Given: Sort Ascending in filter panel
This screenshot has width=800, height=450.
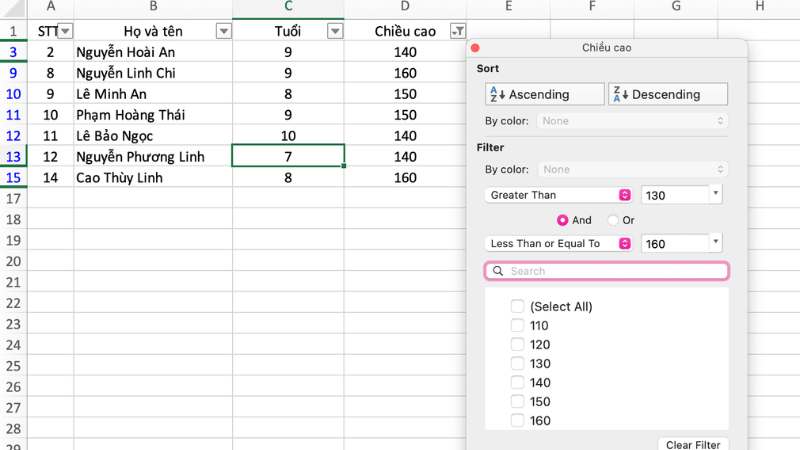Looking at the screenshot, I should (544, 94).
